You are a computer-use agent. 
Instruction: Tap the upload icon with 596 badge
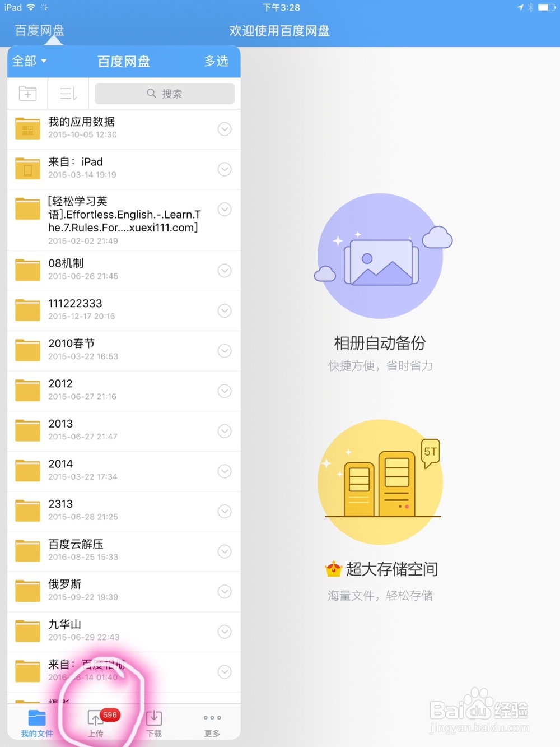96,719
